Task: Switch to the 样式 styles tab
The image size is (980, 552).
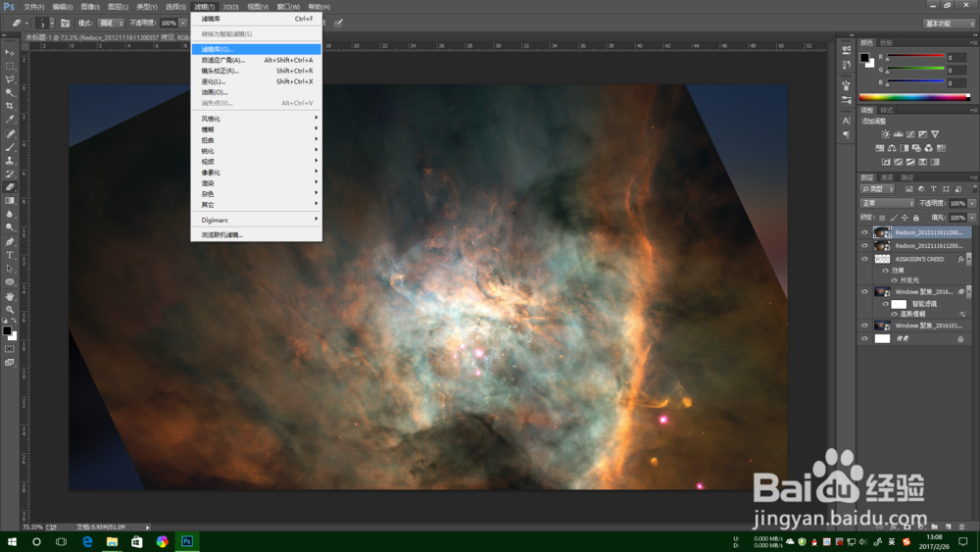Action: pos(886,110)
